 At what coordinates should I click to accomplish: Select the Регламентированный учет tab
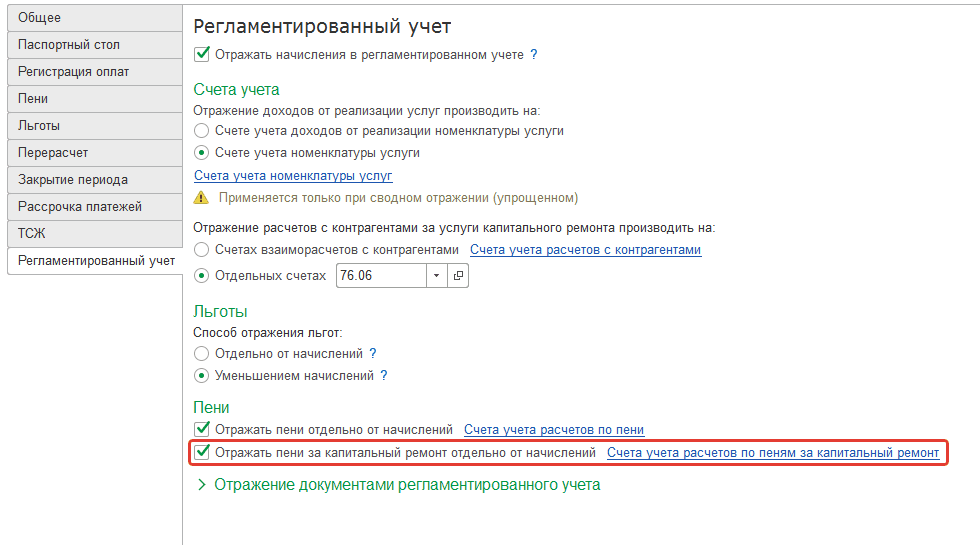(95, 261)
